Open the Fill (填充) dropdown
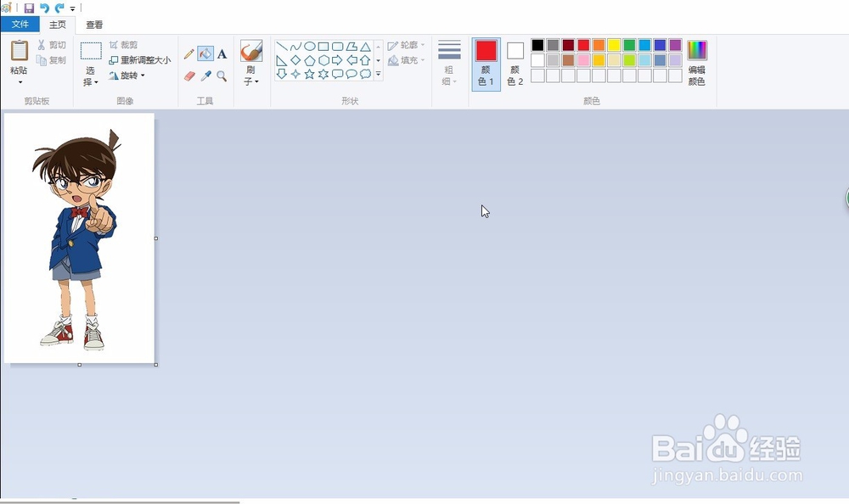The image size is (849, 504). tap(406, 60)
